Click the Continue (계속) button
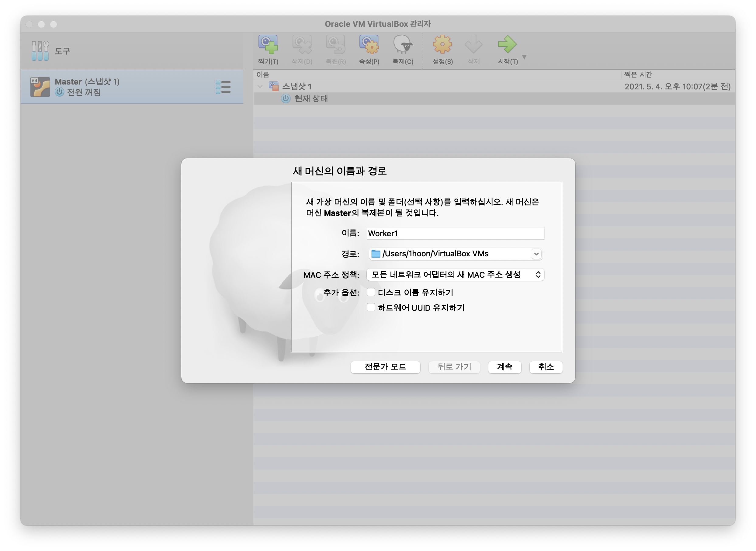The image size is (756, 551). coord(504,367)
